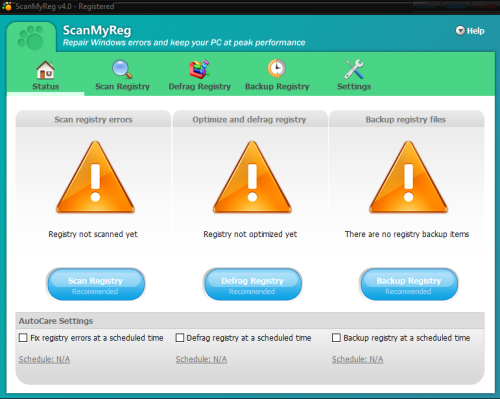Click warning triangle under Scan registry errors
The width and height of the screenshot is (500, 399).
click(x=95, y=177)
